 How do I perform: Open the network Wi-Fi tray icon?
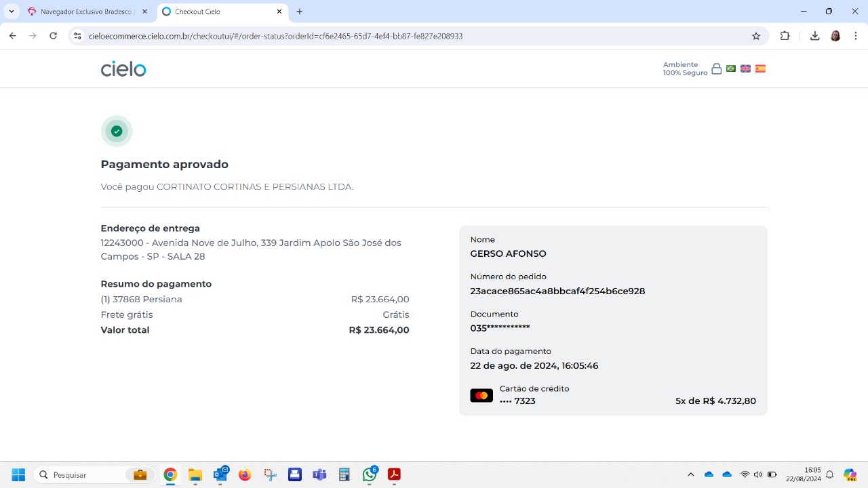(x=745, y=475)
